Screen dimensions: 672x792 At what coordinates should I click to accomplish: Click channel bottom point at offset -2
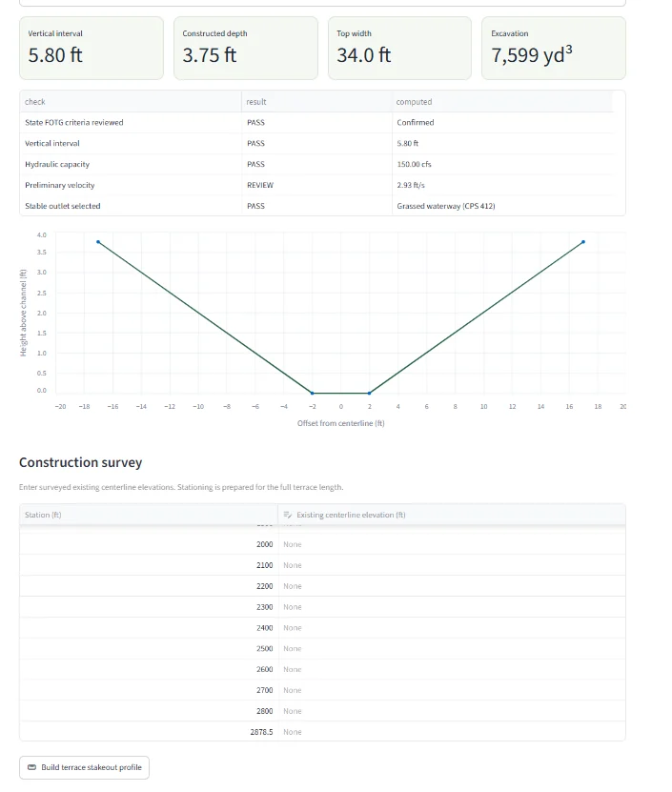[x=313, y=393]
